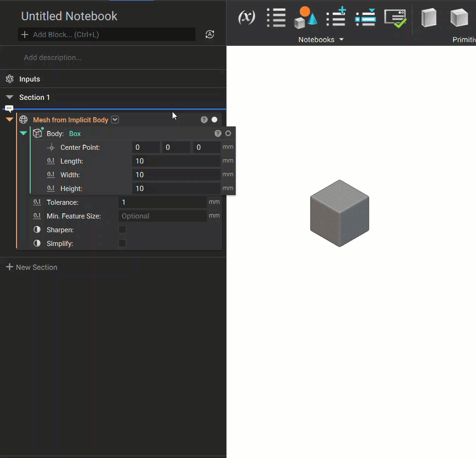Open the variables (x) toolbar icon
The width and height of the screenshot is (476, 458).
click(247, 17)
